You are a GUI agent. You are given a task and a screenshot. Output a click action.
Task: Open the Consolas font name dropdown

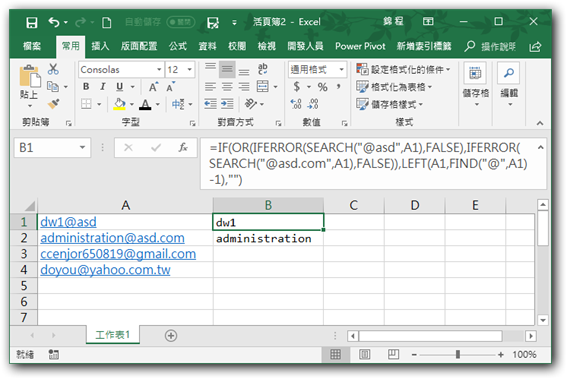(159, 69)
